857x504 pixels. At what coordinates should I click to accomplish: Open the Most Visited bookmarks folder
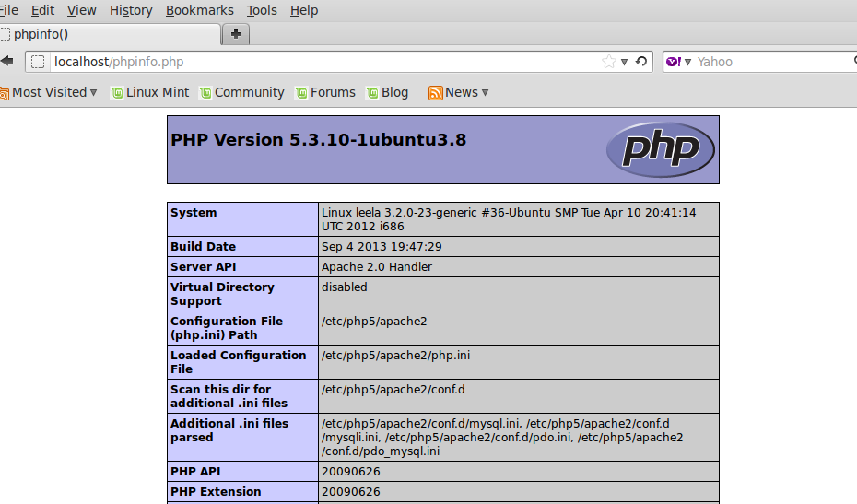click(49, 92)
